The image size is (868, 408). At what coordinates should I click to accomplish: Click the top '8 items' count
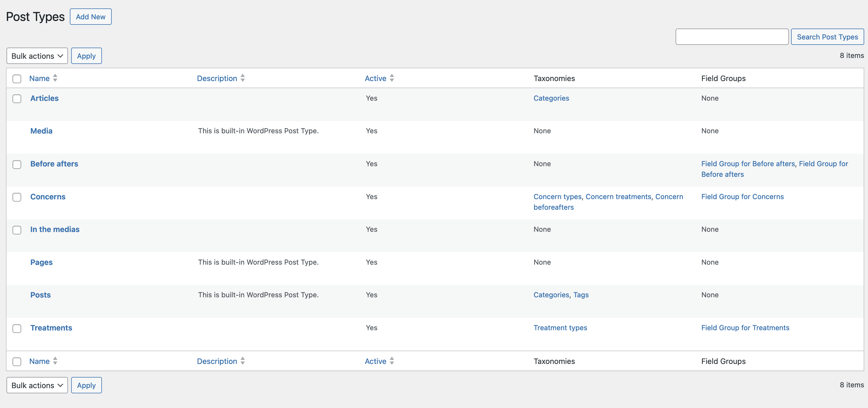click(852, 56)
